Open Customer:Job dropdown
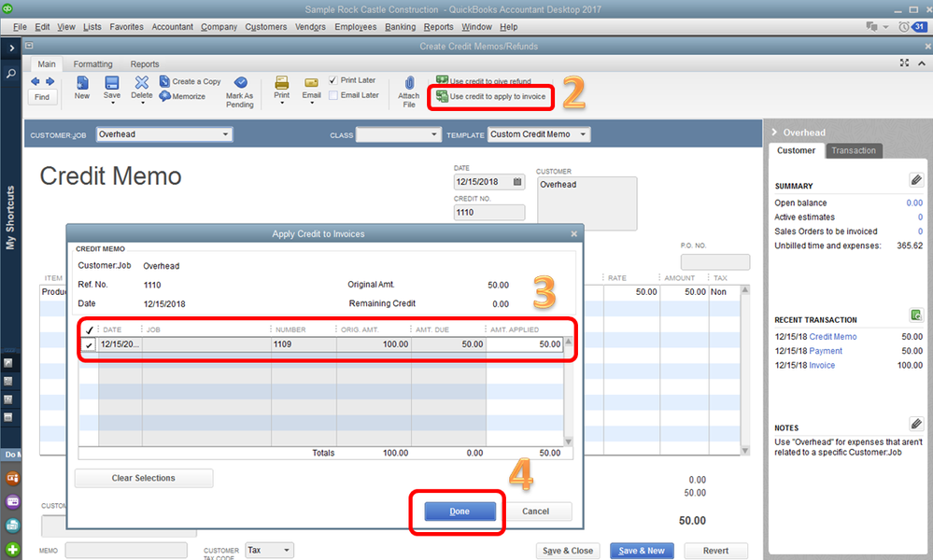933x560 pixels. click(225, 134)
